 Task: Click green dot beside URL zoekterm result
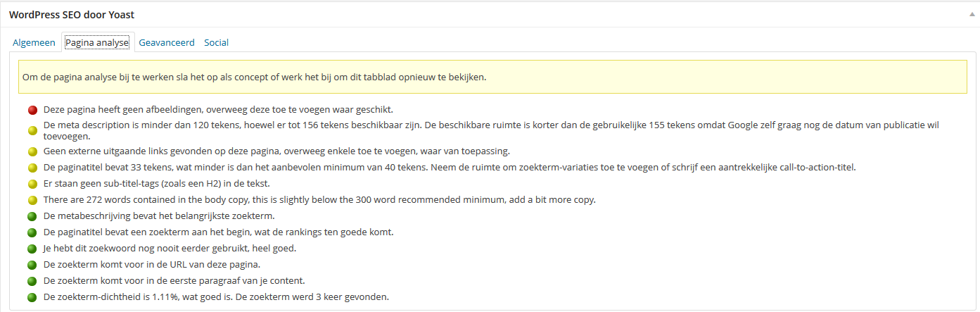pyautogui.click(x=32, y=265)
